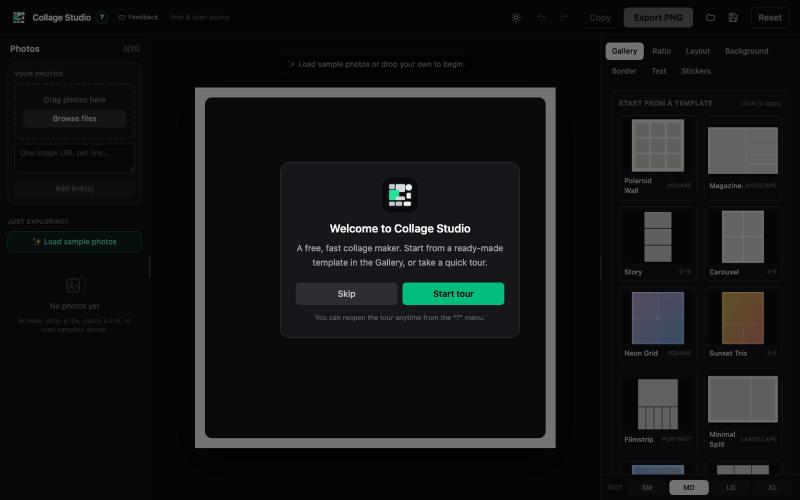Select XL size option
This screenshot has width=800, height=500.
(772, 488)
